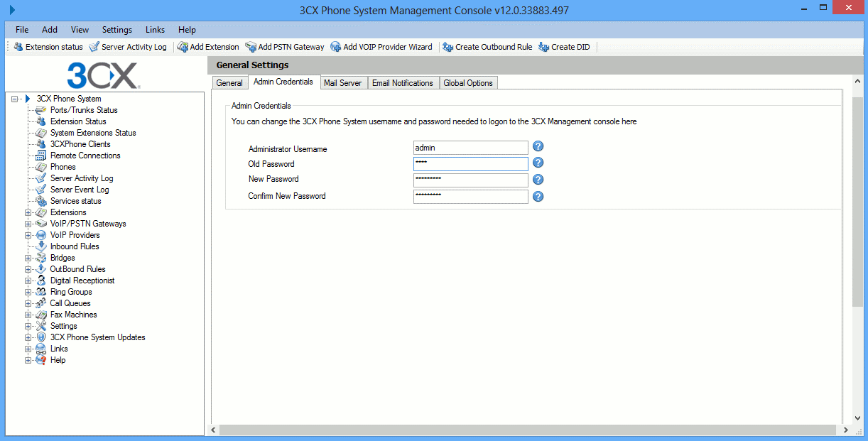This screenshot has width=868, height=441.
Task: Click the 3CX logo above the tree
Action: click(x=104, y=75)
